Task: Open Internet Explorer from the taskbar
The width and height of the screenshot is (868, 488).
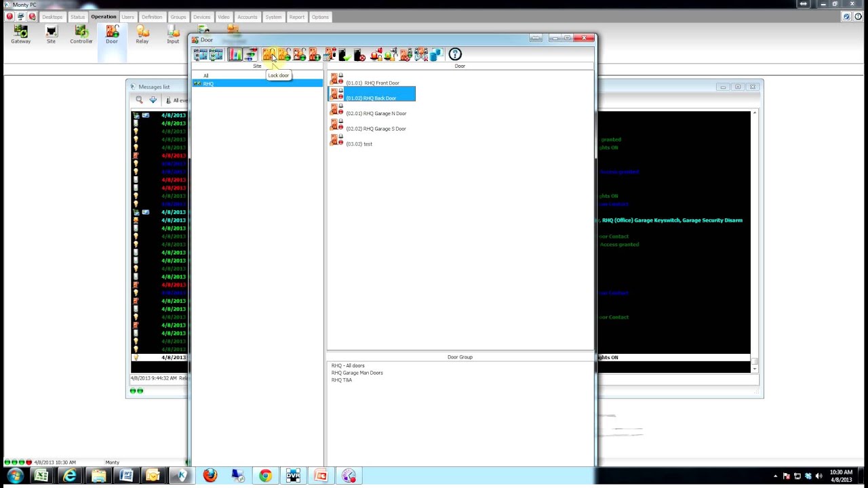Action: pos(70,476)
